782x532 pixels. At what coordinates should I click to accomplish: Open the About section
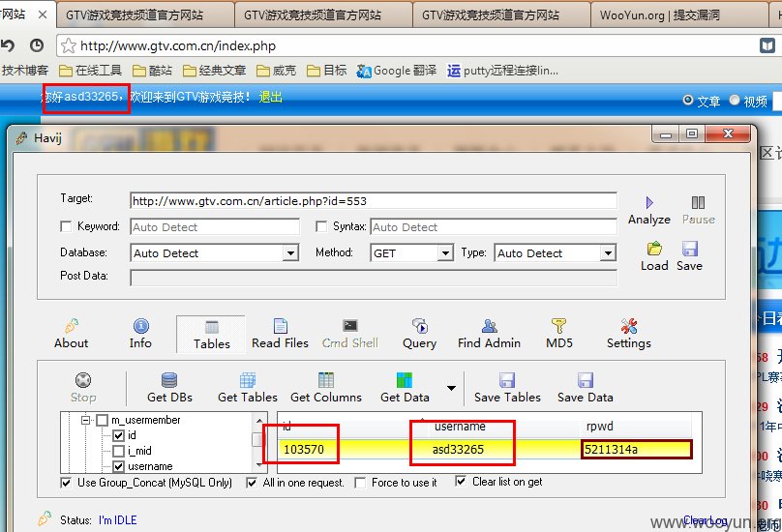[72, 334]
